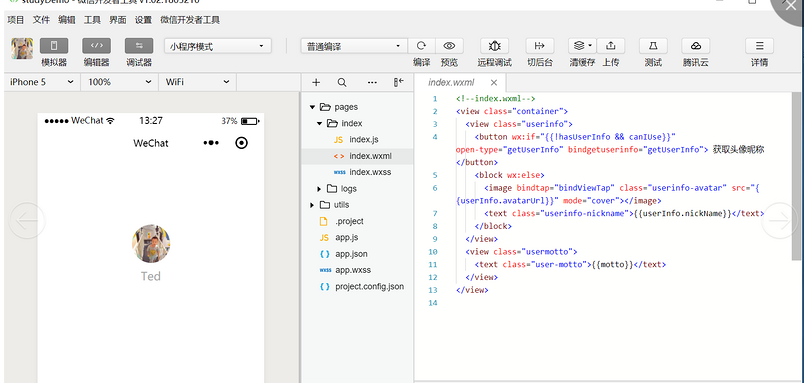Expand the logs folder
This screenshot has width=804, height=383.
tap(319, 189)
